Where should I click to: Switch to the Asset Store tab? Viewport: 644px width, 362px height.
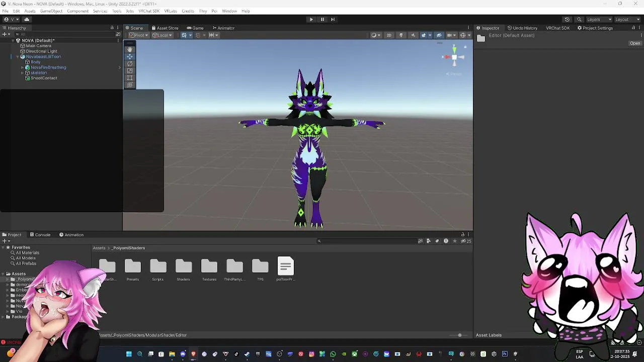[165, 28]
